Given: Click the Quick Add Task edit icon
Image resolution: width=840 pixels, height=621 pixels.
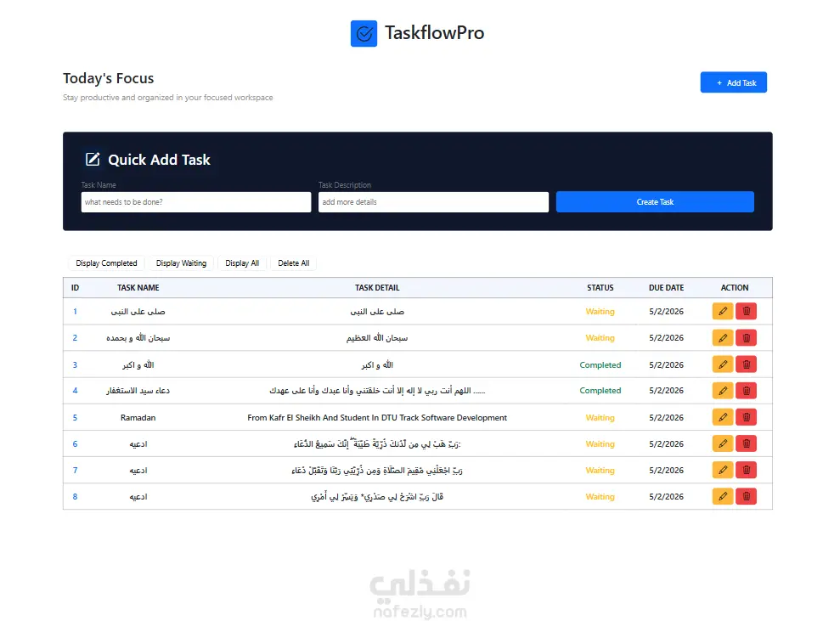Looking at the screenshot, I should (x=93, y=159).
